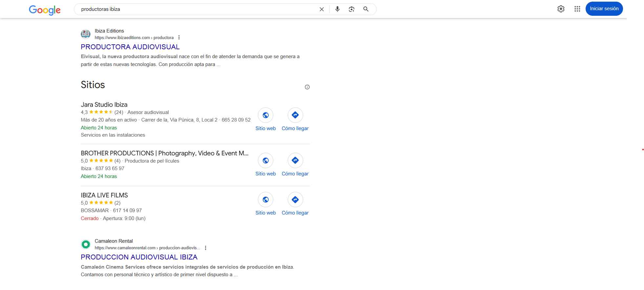Visit BROTHER PRODUCTIONS website icon
This screenshot has width=644, height=290.
265,161
